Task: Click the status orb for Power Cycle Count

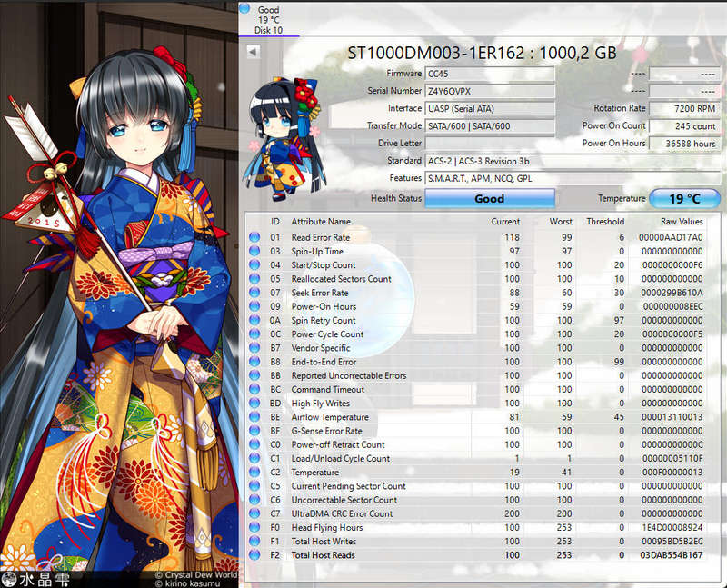Action: (254, 334)
